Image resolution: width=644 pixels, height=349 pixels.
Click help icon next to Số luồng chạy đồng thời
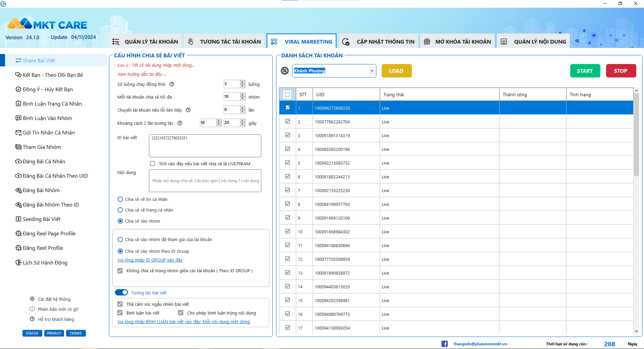click(172, 84)
